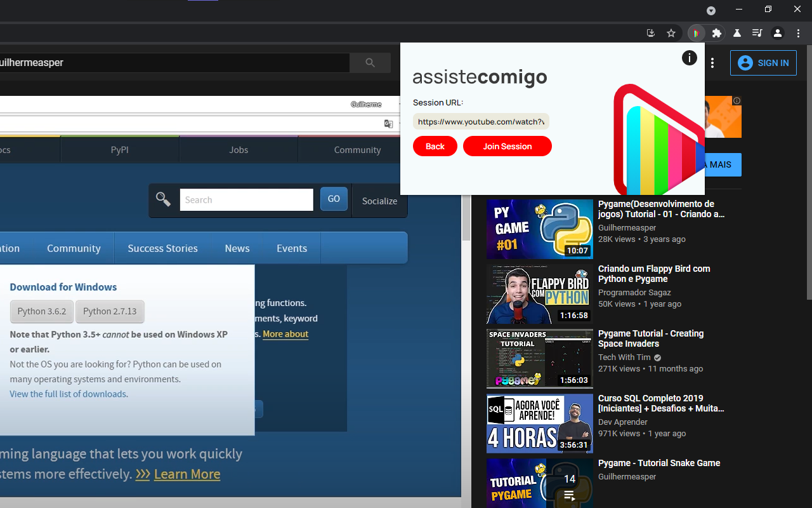Click the YouTube search box text
This screenshot has width=812, height=508.
(x=174, y=62)
